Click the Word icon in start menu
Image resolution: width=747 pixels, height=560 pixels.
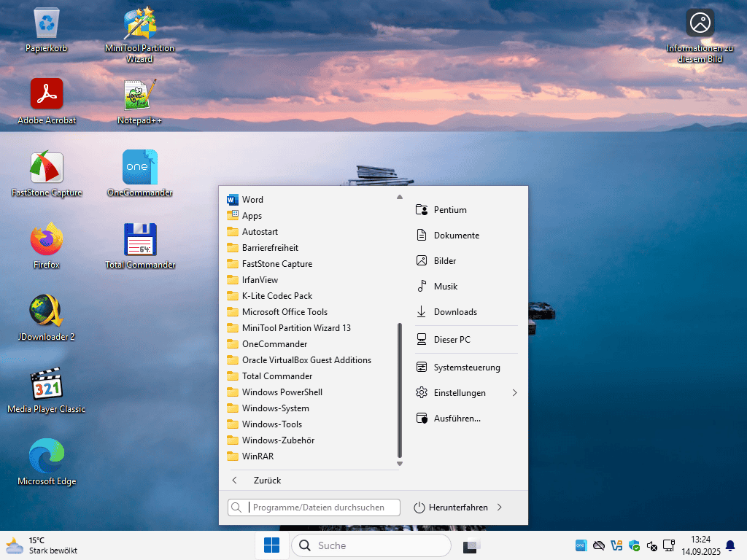233,200
